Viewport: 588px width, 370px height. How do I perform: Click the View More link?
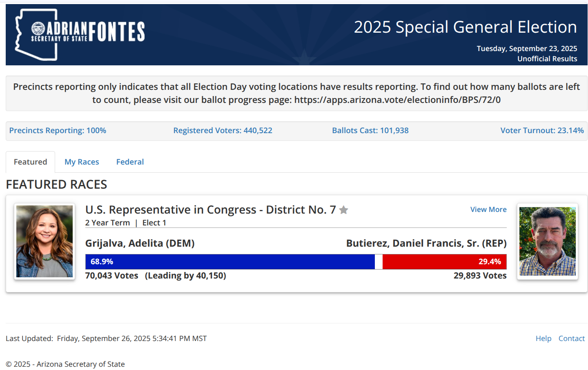point(488,210)
